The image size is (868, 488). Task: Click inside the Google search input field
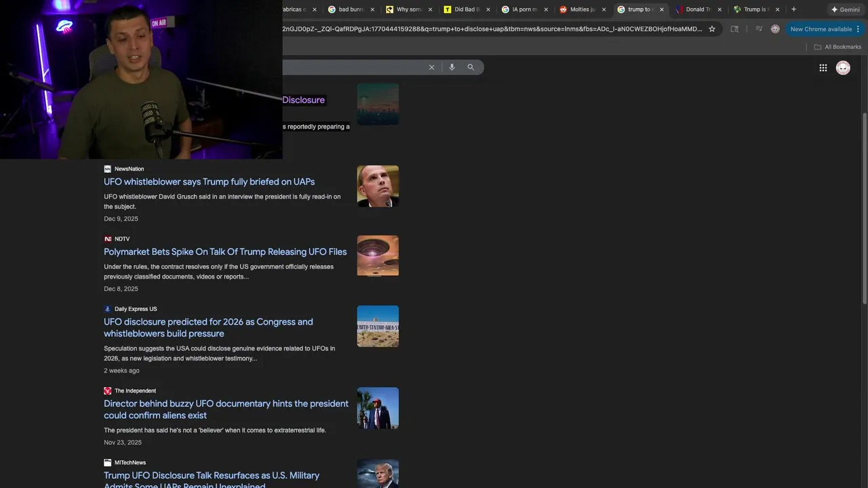point(353,67)
